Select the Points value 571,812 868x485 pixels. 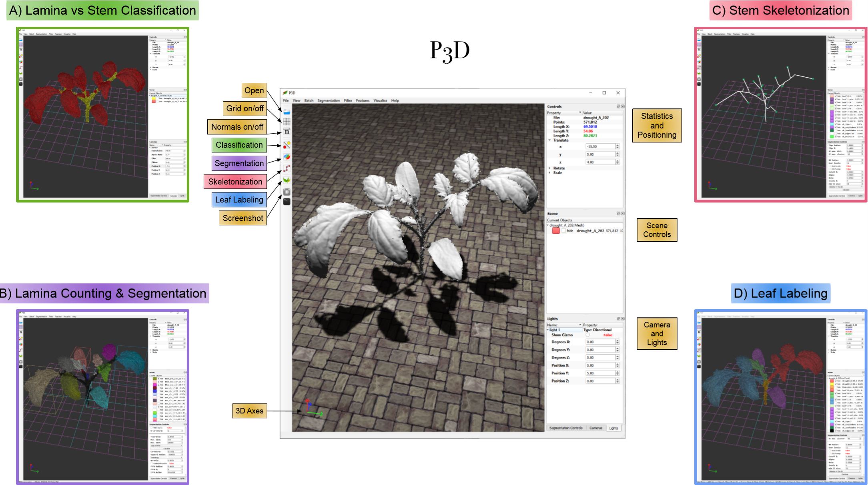(590, 122)
